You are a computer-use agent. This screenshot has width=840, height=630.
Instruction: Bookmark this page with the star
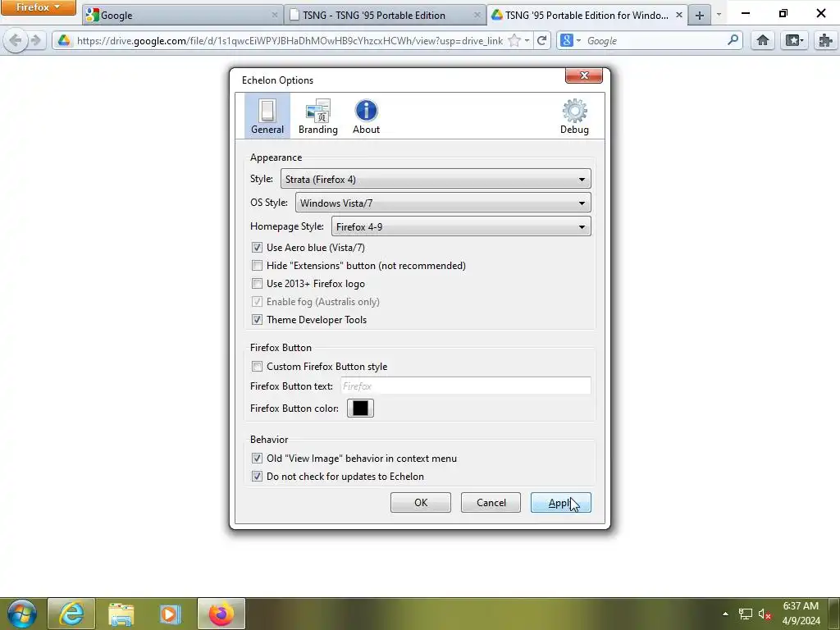click(x=514, y=40)
